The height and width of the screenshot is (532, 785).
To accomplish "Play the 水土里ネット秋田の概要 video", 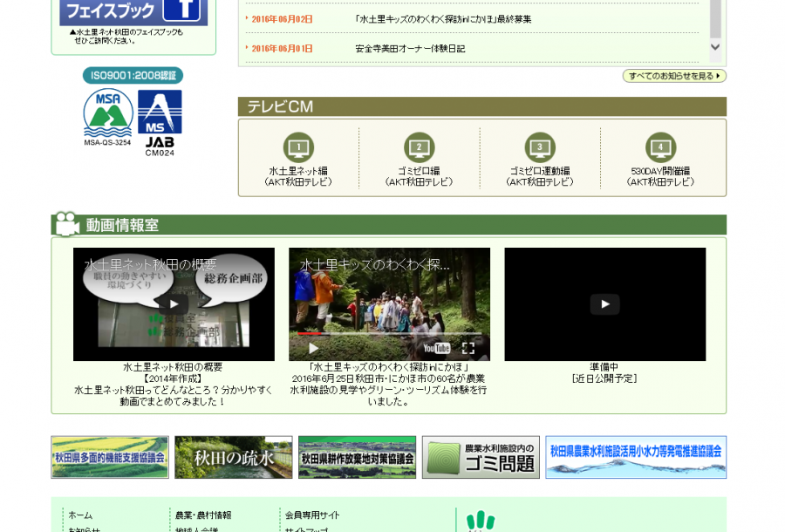I will click(x=172, y=304).
